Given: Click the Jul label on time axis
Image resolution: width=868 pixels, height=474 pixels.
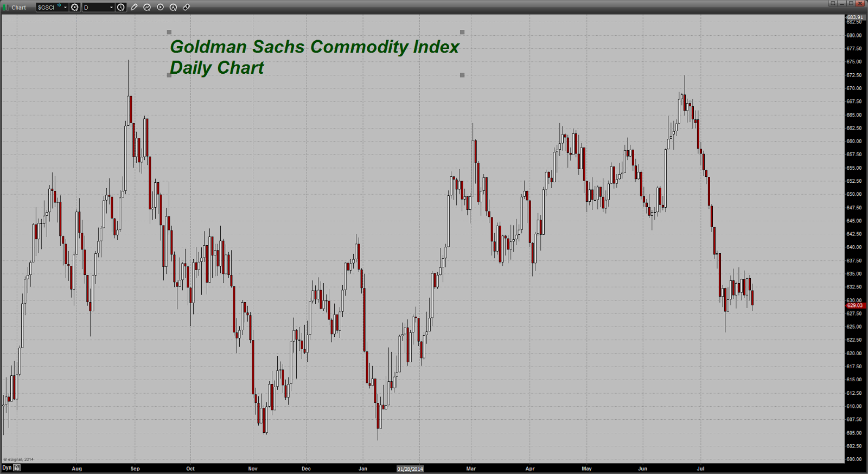Looking at the screenshot, I should coord(700,469).
